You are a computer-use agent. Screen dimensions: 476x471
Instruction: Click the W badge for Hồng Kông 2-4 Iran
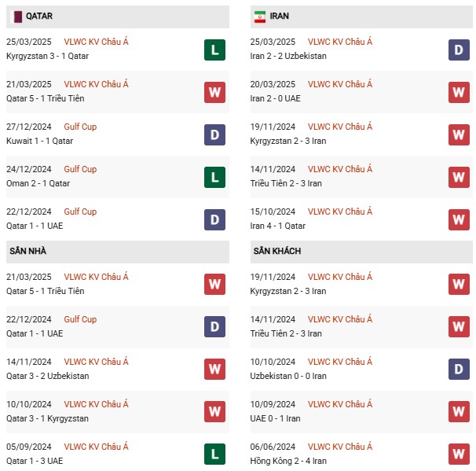(459, 454)
